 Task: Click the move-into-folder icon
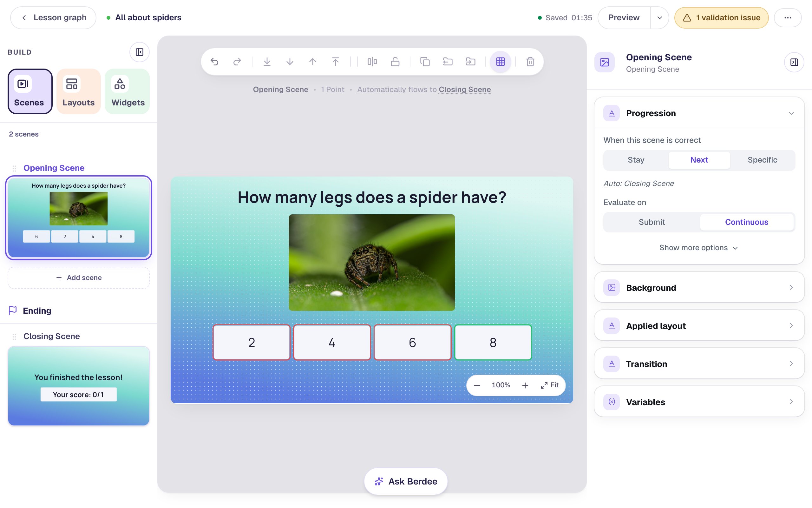point(470,62)
